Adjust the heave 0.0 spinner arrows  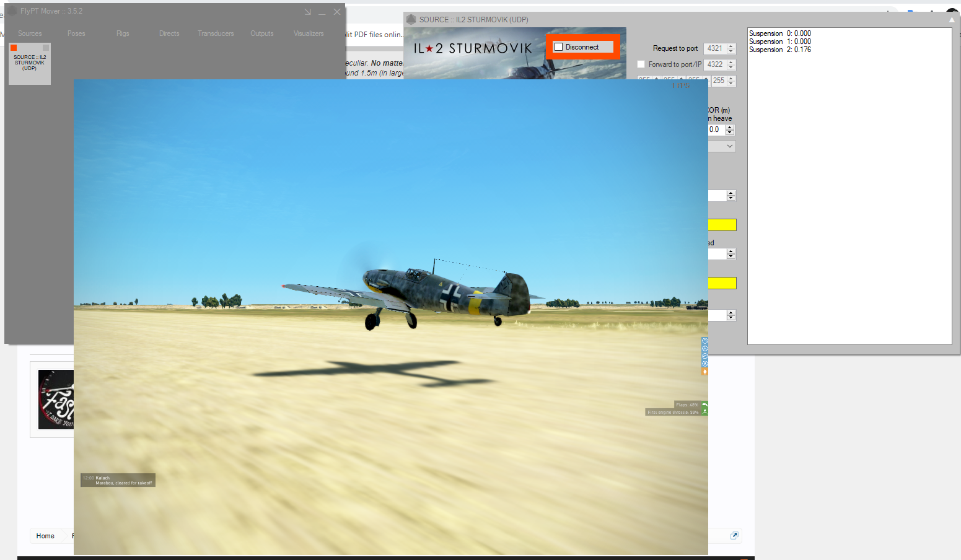pos(730,129)
